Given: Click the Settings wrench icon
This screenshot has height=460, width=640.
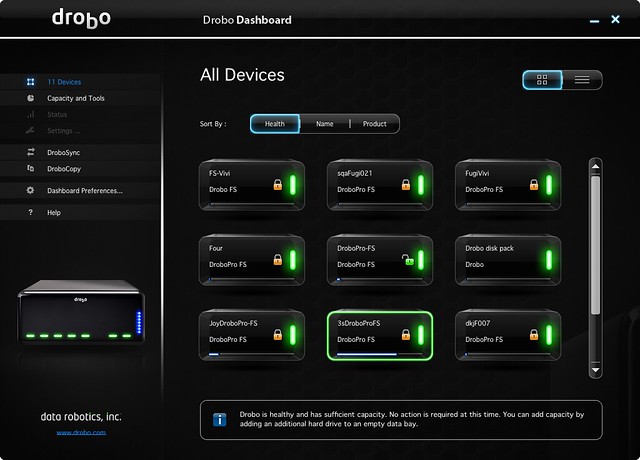Looking at the screenshot, I should 30,131.
